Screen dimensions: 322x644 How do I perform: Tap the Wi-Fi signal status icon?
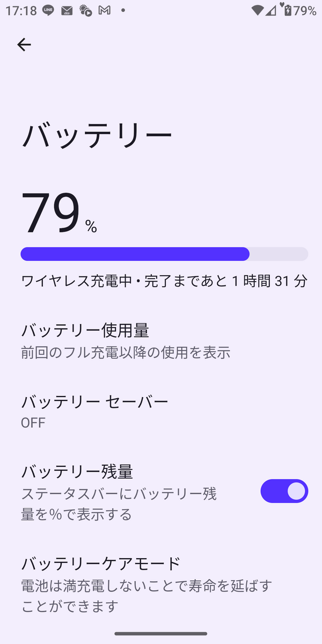258,10
